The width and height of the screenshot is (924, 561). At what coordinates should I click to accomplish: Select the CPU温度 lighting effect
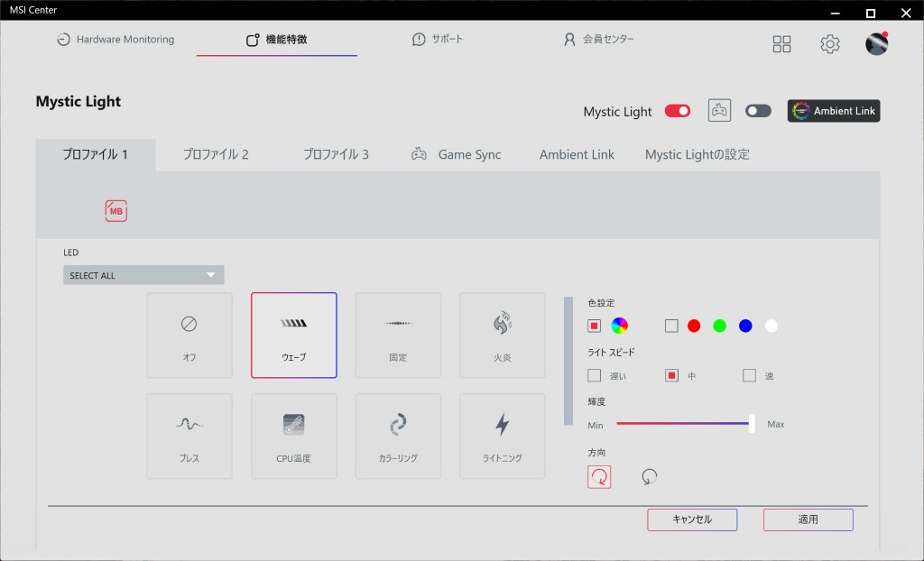[293, 436]
